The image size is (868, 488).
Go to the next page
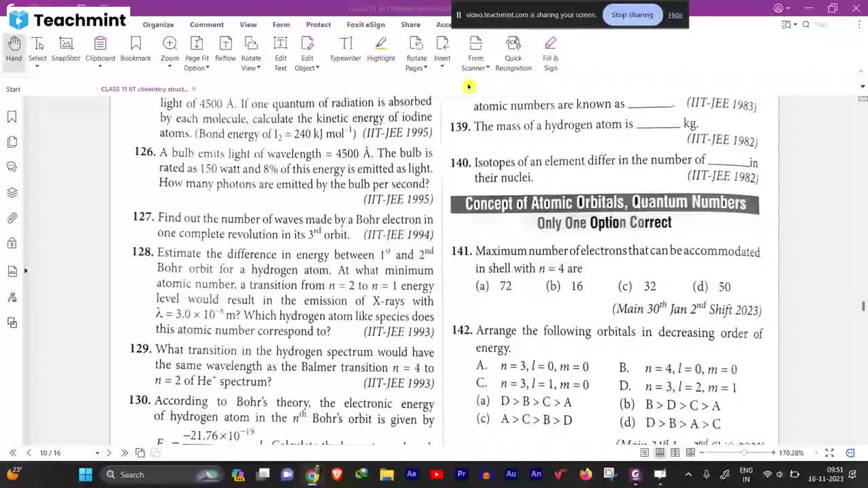pyautogui.click(x=108, y=453)
